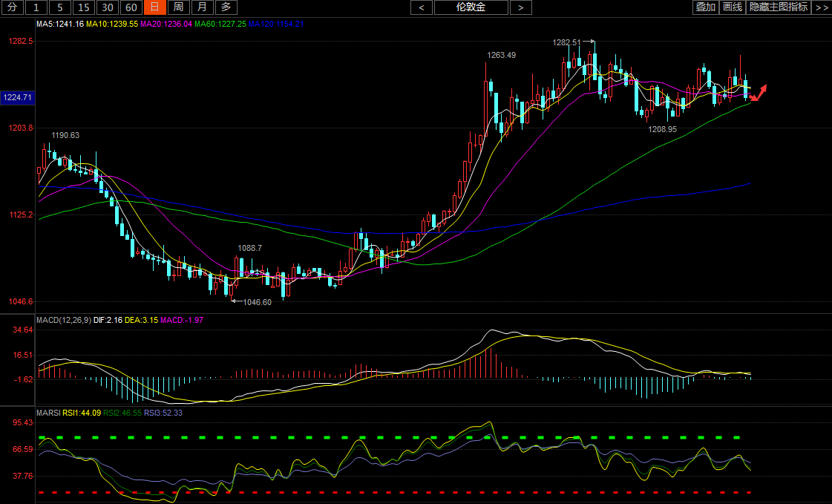Click the 1263.49 peak label
The image size is (832, 504).
[x=502, y=55]
